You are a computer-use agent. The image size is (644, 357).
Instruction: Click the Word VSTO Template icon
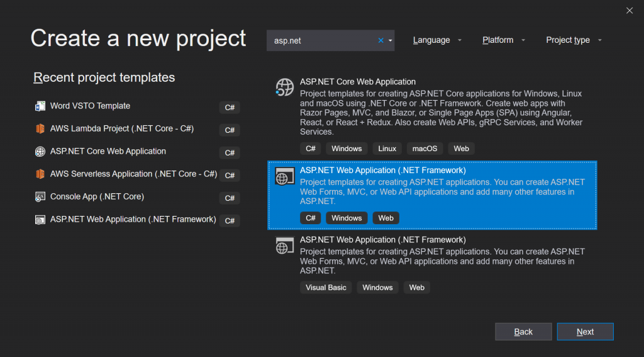40,106
